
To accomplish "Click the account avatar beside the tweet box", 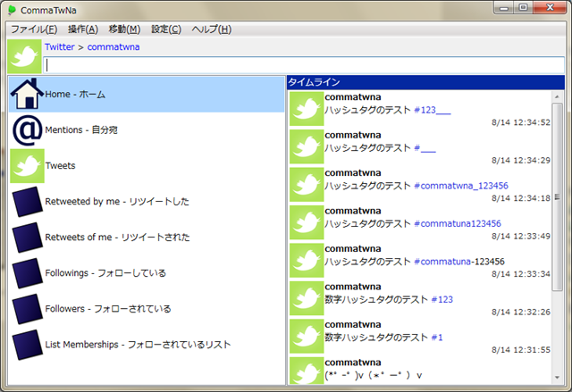I will 24,56.
